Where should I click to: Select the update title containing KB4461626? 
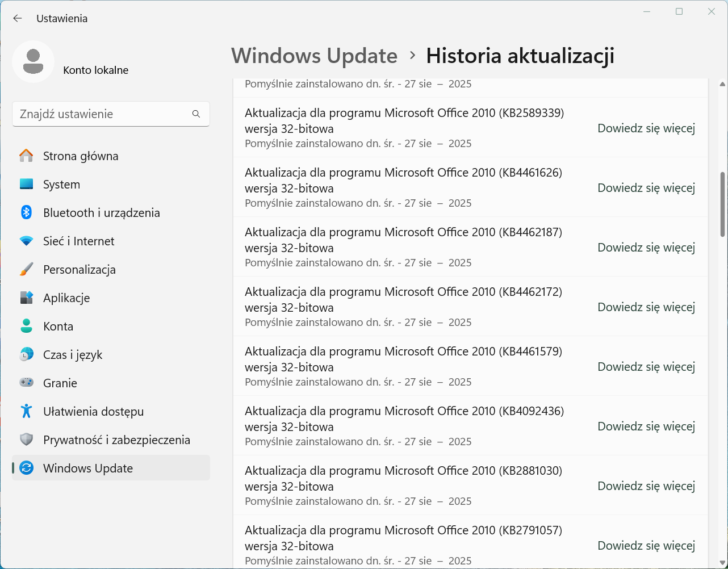tap(403, 180)
